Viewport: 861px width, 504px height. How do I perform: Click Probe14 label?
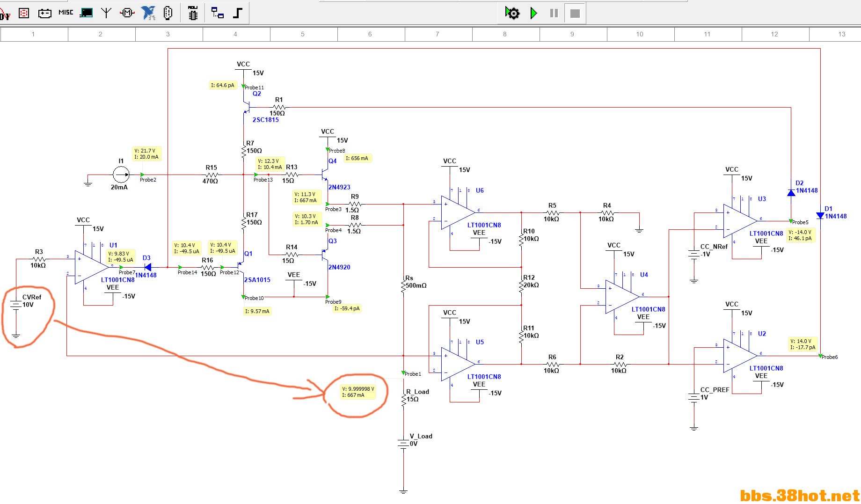click(x=187, y=272)
